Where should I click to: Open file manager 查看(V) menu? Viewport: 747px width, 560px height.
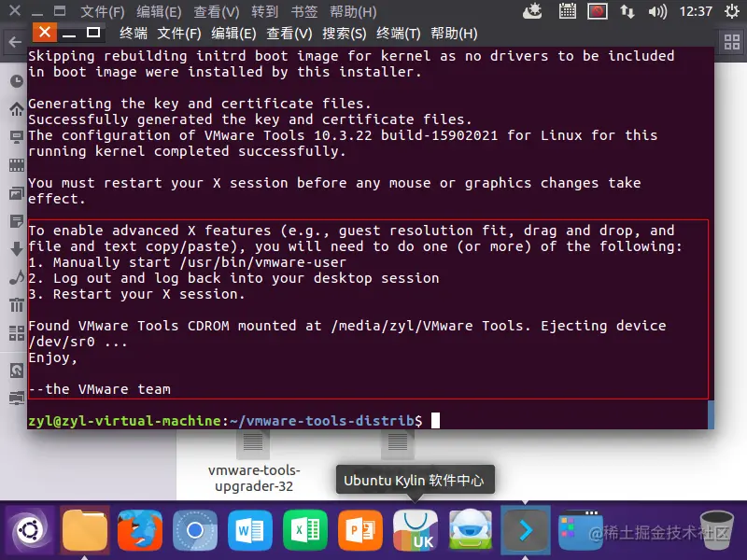(x=217, y=11)
